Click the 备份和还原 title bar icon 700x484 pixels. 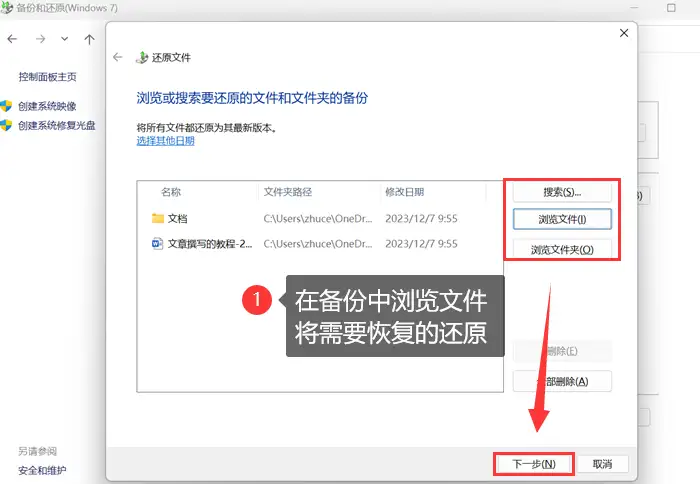pos(6,8)
